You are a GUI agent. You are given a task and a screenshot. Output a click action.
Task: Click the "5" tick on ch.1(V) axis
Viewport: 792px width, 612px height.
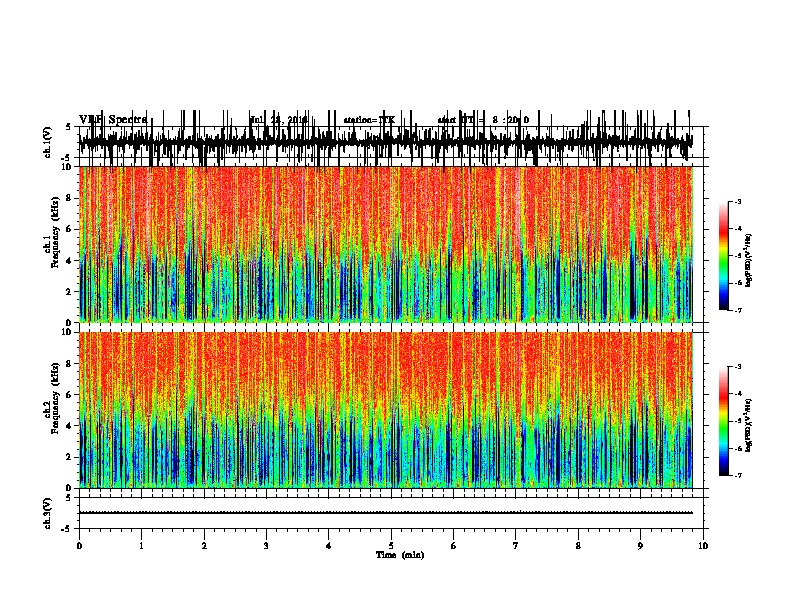coord(69,127)
